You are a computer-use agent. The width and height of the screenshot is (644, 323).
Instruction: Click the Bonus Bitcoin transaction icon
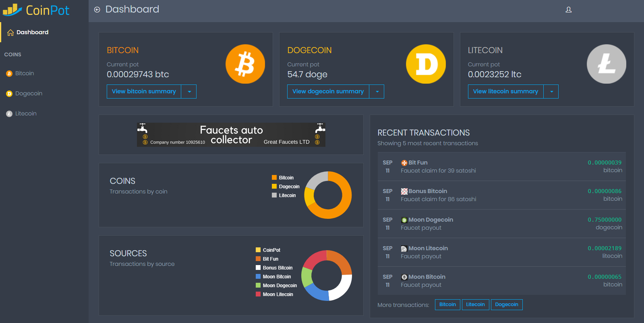coord(404,191)
